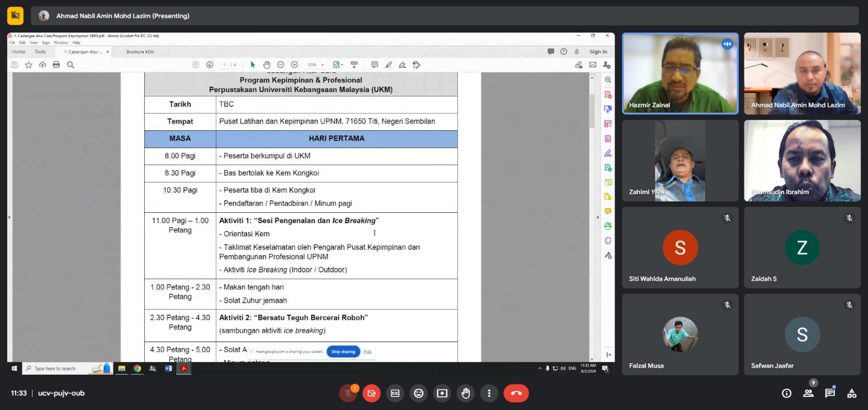Open Acrobat help question icon

coord(564,52)
